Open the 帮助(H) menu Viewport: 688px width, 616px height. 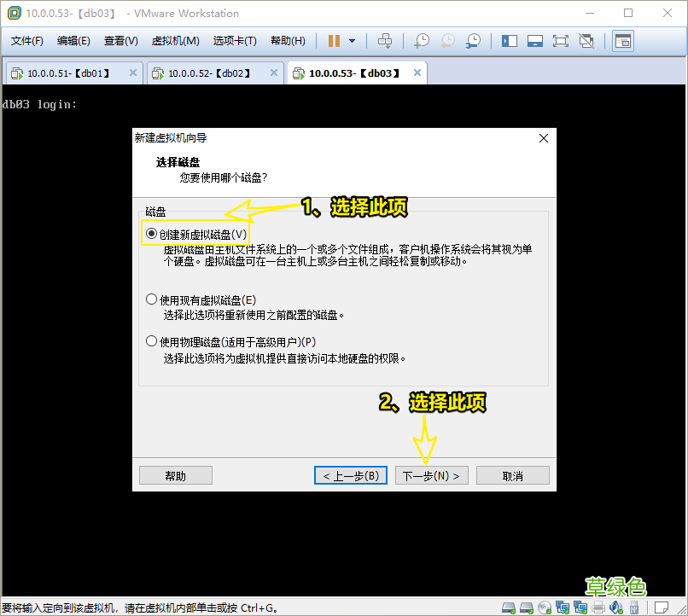[x=288, y=41]
